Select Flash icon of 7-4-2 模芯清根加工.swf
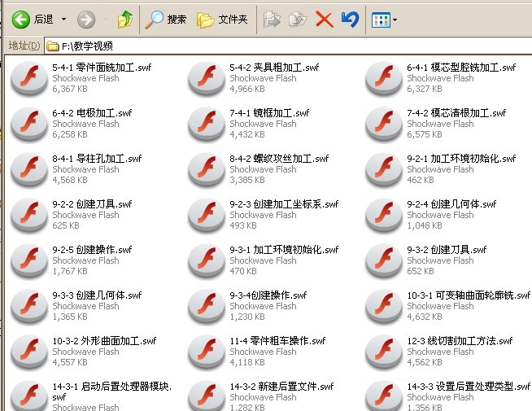 [x=384, y=124]
